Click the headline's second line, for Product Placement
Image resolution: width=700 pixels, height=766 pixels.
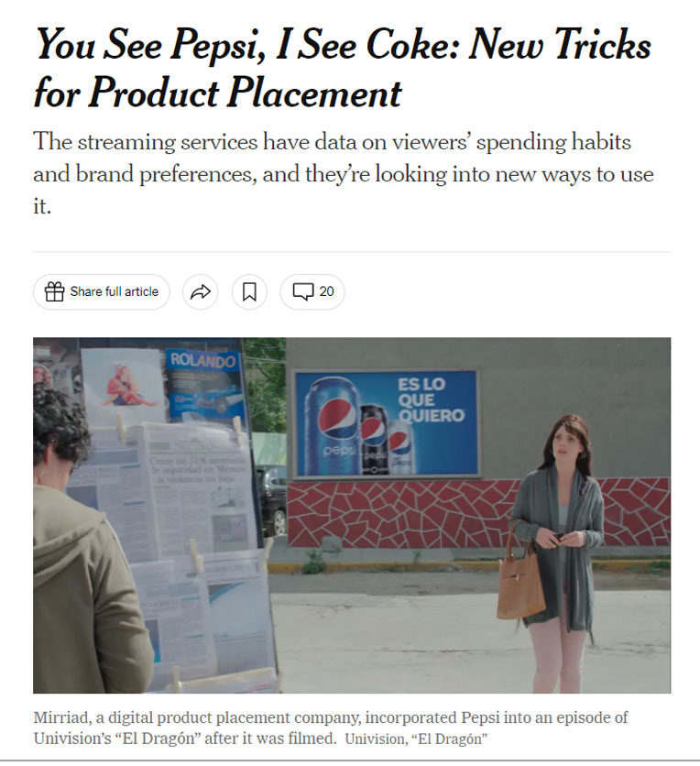click(218, 93)
